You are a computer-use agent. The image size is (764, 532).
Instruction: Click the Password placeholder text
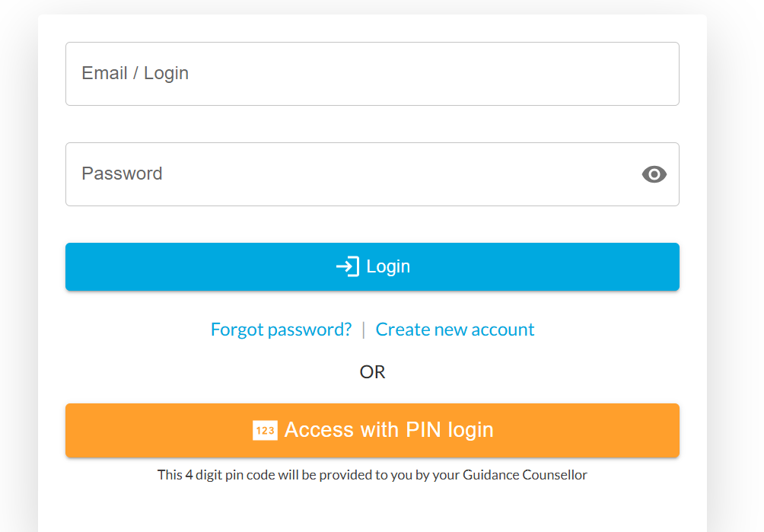pyautogui.click(x=122, y=174)
